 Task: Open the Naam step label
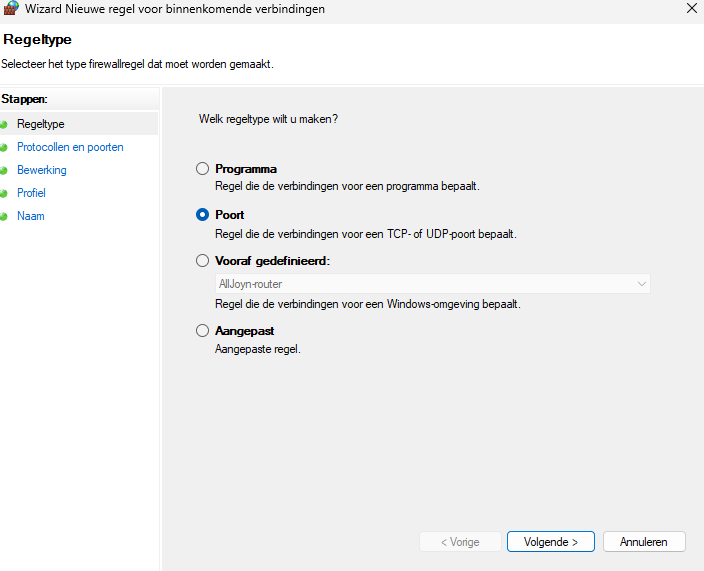(x=31, y=216)
